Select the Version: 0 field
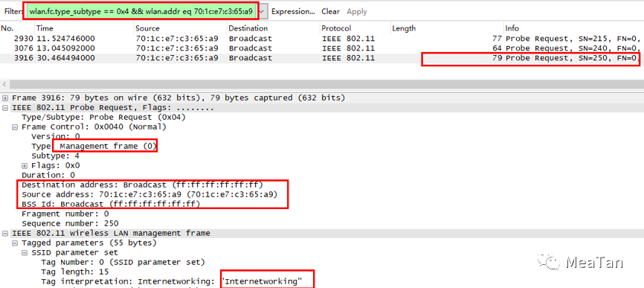644x288 pixels. point(56,136)
